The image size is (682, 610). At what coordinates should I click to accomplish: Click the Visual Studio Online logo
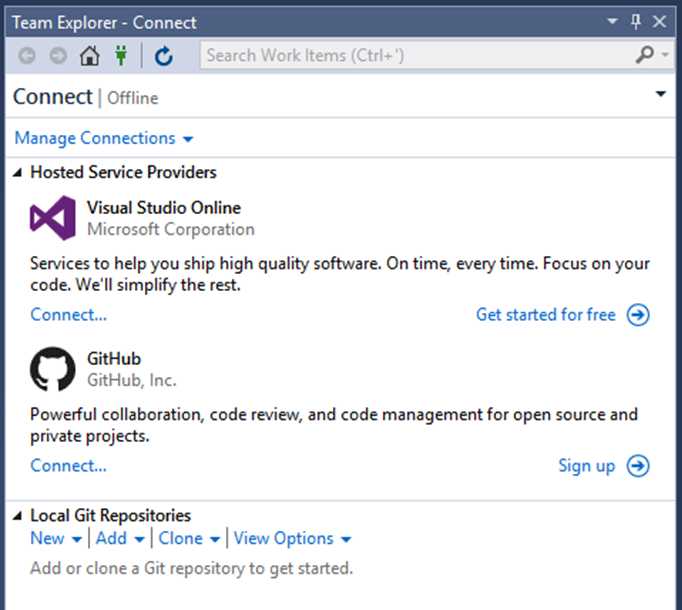(x=53, y=218)
